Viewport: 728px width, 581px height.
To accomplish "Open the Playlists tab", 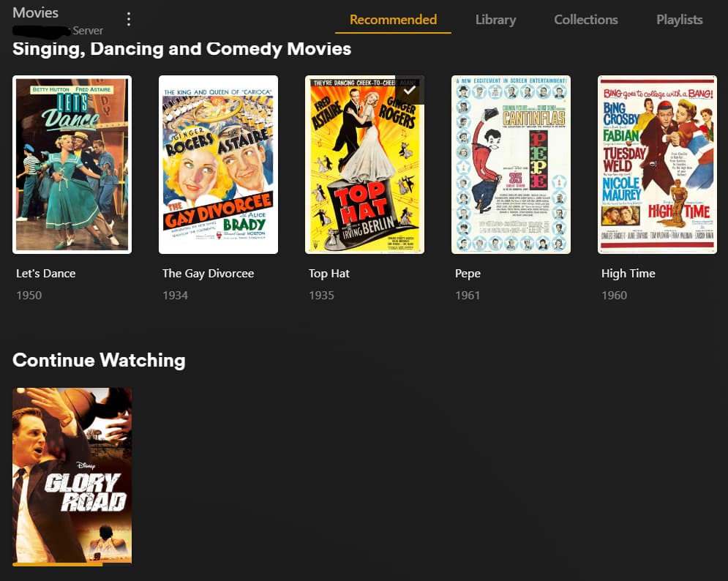I will [679, 20].
